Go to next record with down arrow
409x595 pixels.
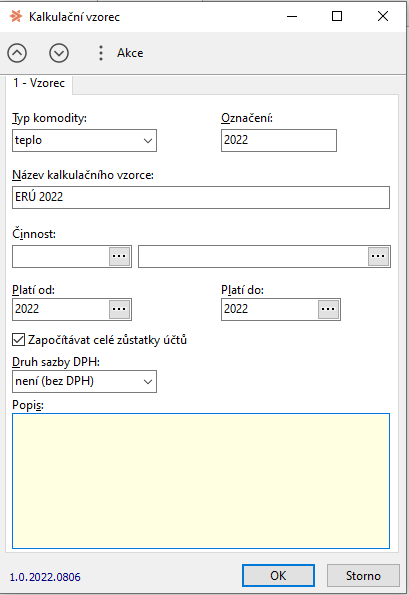tap(59, 53)
